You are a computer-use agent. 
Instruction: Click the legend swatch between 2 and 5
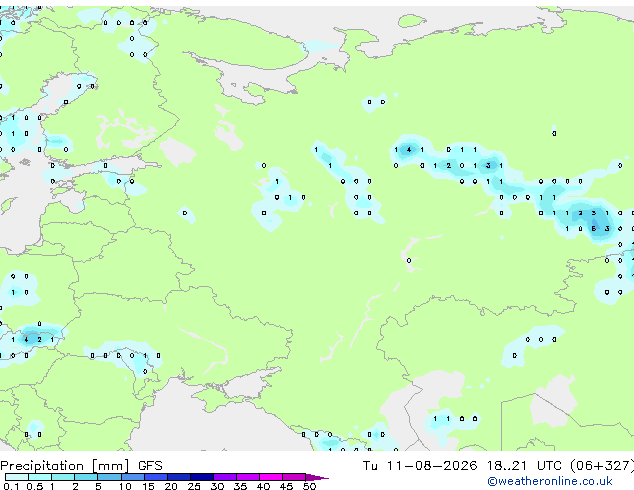86,477
